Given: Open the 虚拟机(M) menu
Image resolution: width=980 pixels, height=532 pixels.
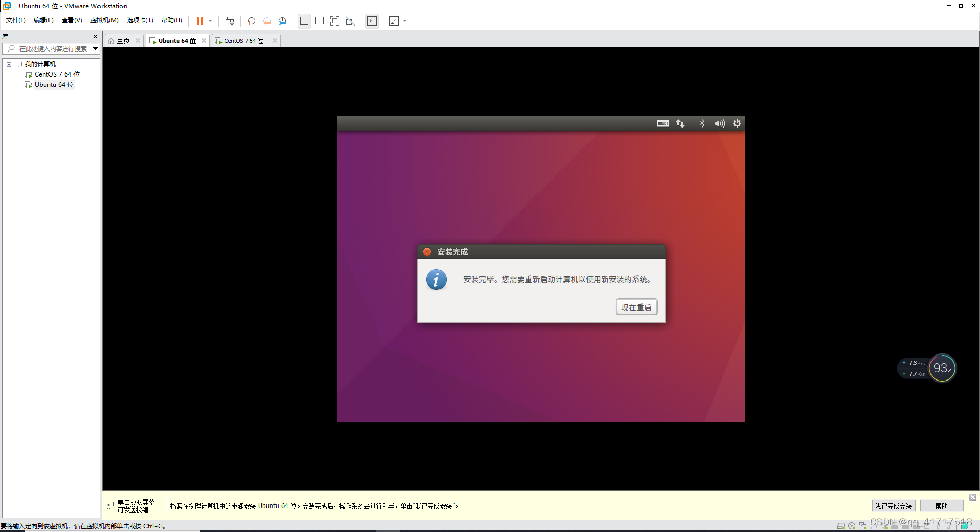Looking at the screenshot, I should click(x=104, y=20).
